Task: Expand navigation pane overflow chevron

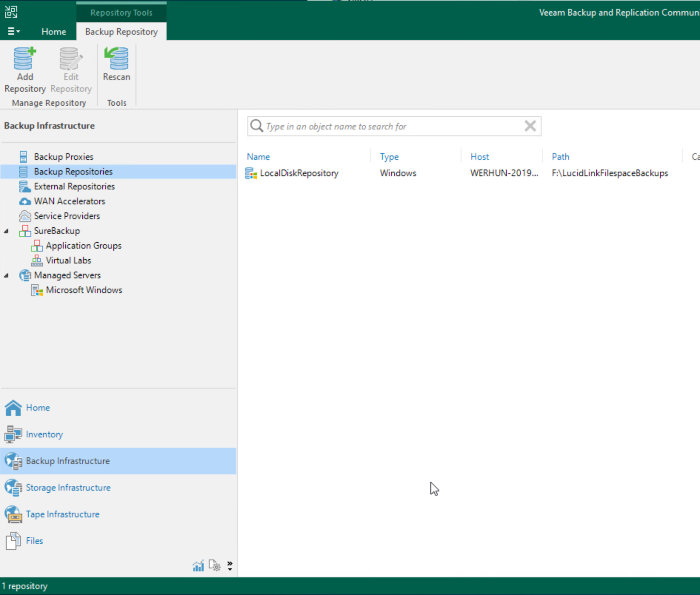Action: [230, 566]
